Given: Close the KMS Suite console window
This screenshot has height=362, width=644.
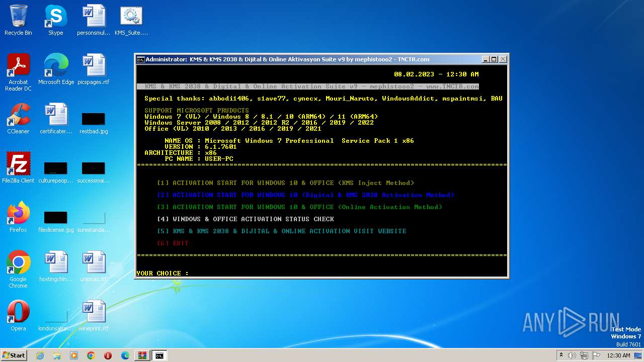Looking at the screenshot, I should coord(503,59).
